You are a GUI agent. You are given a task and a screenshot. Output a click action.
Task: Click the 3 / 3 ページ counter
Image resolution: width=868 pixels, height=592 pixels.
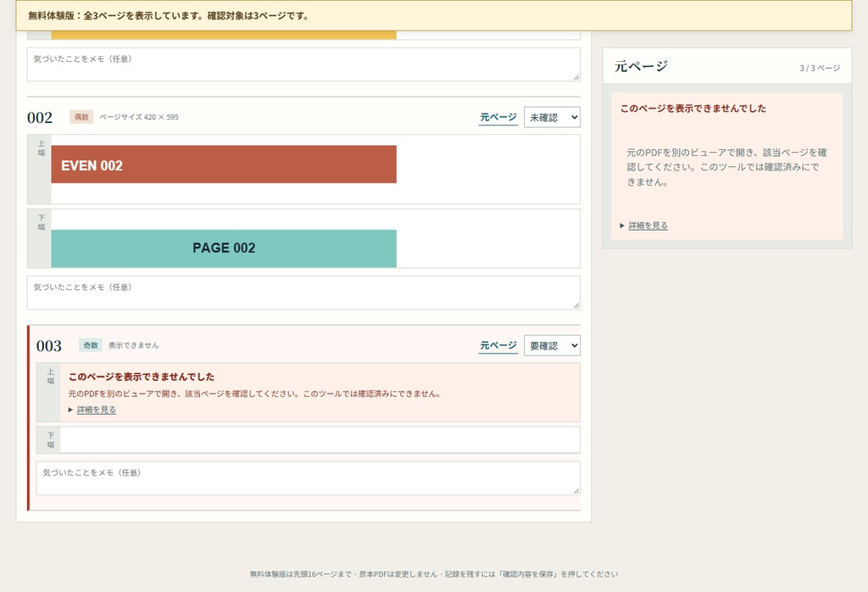[820, 68]
